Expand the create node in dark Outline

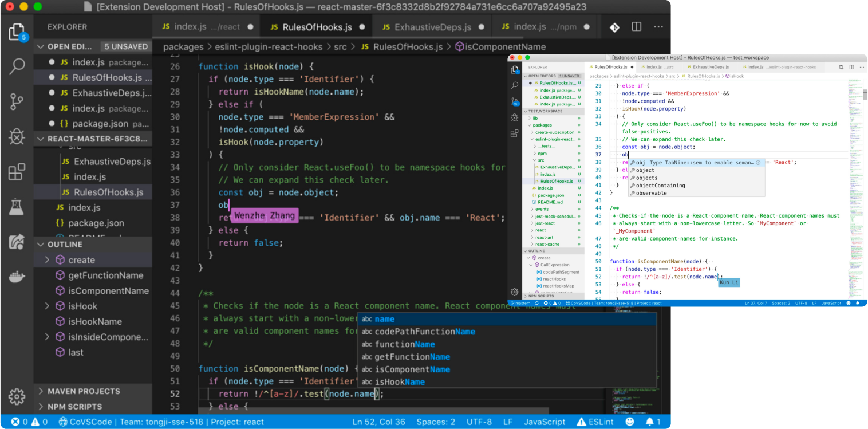click(47, 260)
